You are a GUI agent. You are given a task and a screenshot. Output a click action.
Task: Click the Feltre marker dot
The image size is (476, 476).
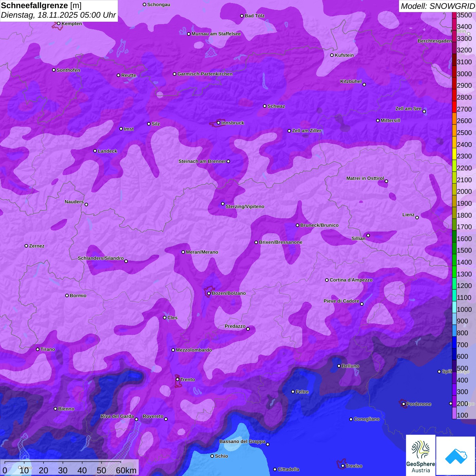293,392
